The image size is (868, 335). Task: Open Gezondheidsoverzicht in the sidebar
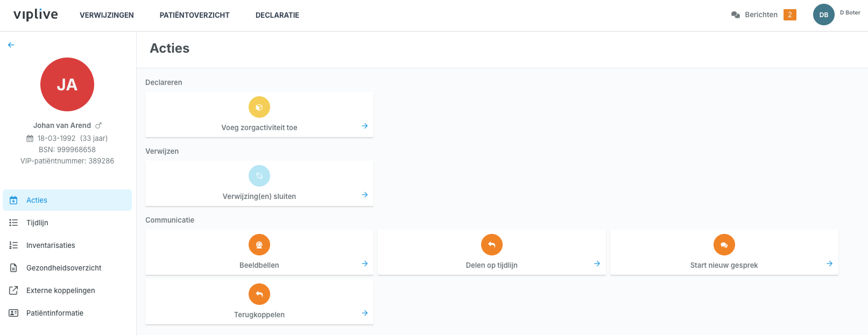point(67,268)
